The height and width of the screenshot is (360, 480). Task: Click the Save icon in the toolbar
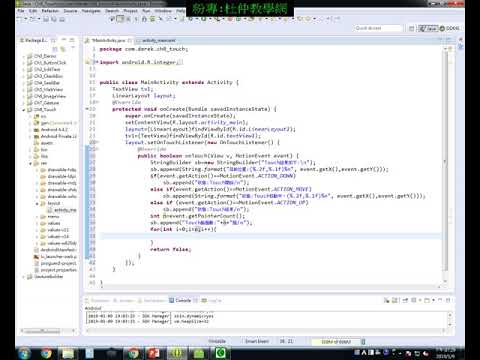(46, 19)
